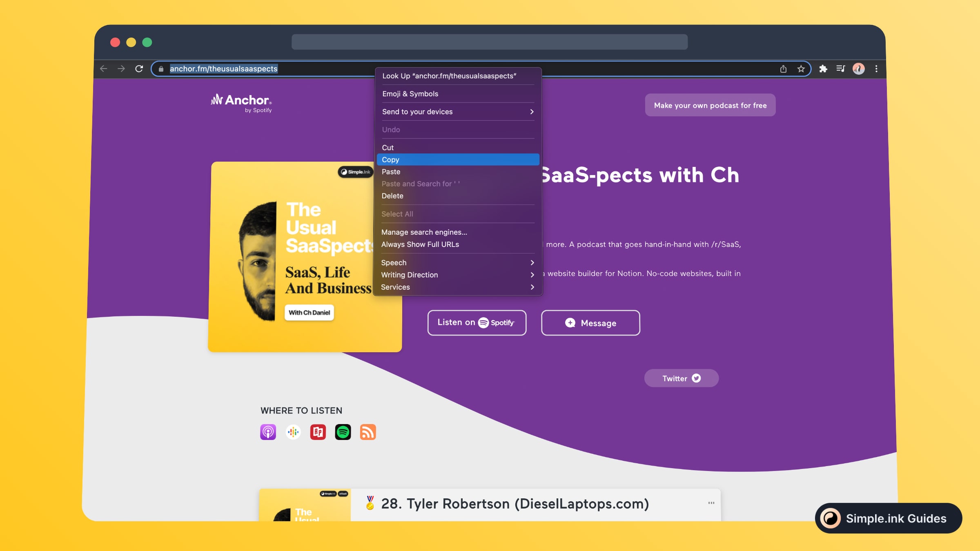
Task: Expand Speech submenu option
Action: point(532,262)
